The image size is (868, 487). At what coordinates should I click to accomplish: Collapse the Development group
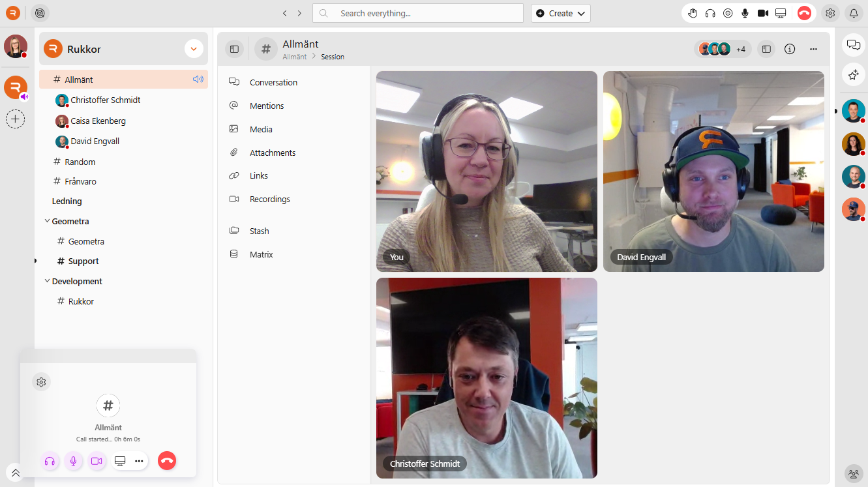point(47,281)
